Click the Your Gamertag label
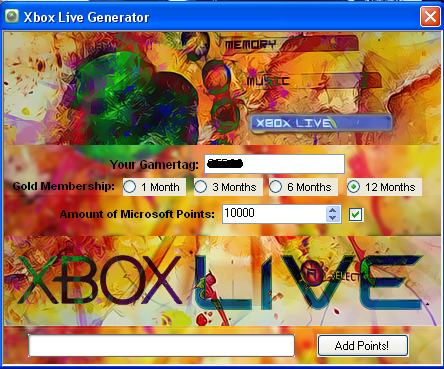The image size is (444, 369). (154, 164)
